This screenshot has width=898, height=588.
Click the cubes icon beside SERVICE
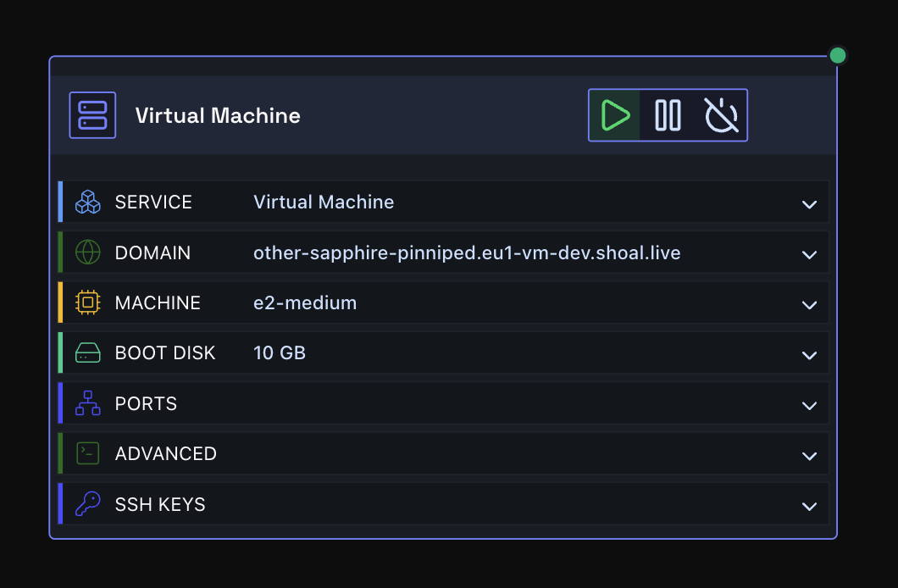tap(87, 202)
